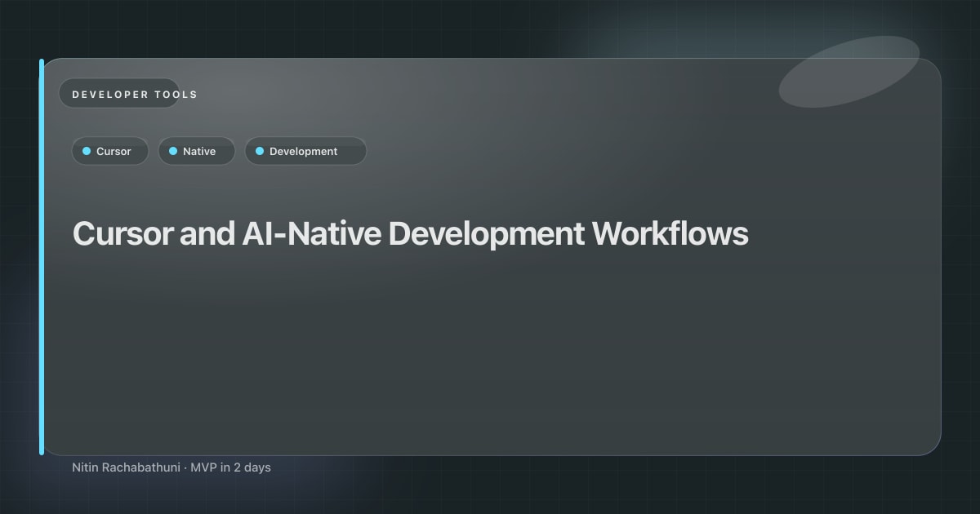Select the Cursor tag pill
The image size is (980, 514).
coord(110,151)
